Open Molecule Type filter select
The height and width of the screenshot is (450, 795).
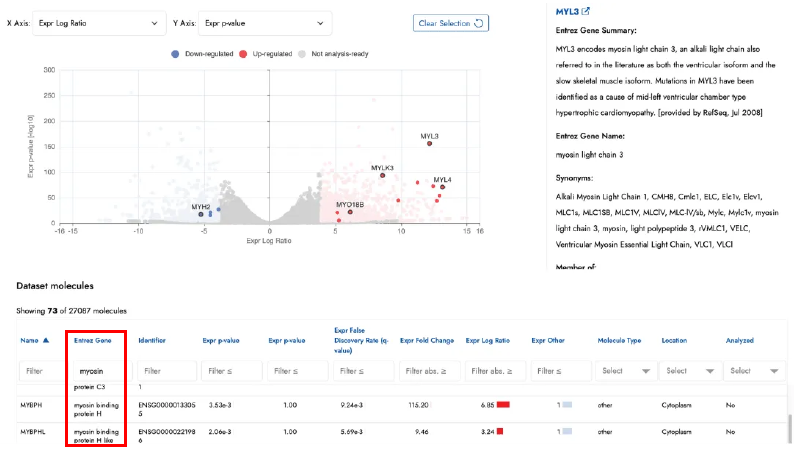coord(623,370)
